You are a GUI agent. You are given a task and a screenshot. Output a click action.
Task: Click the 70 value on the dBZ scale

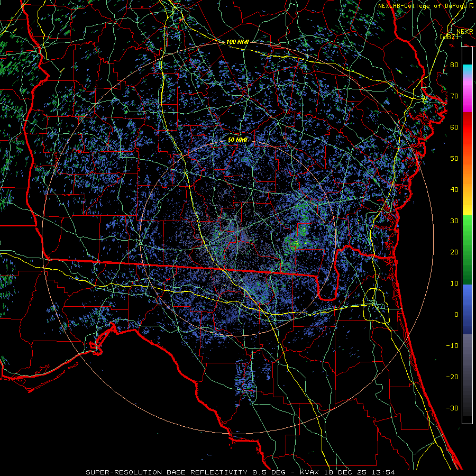[x=454, y=96]
